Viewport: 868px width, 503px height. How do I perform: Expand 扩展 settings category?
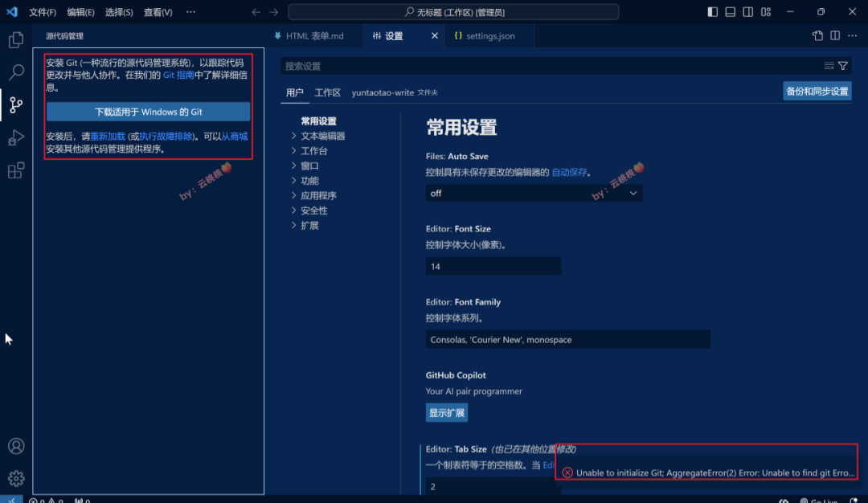point(305,225)
